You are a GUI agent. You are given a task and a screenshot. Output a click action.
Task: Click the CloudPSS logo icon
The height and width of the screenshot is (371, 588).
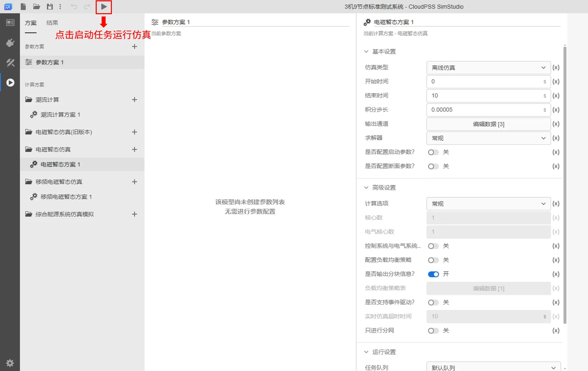[8, 7]
